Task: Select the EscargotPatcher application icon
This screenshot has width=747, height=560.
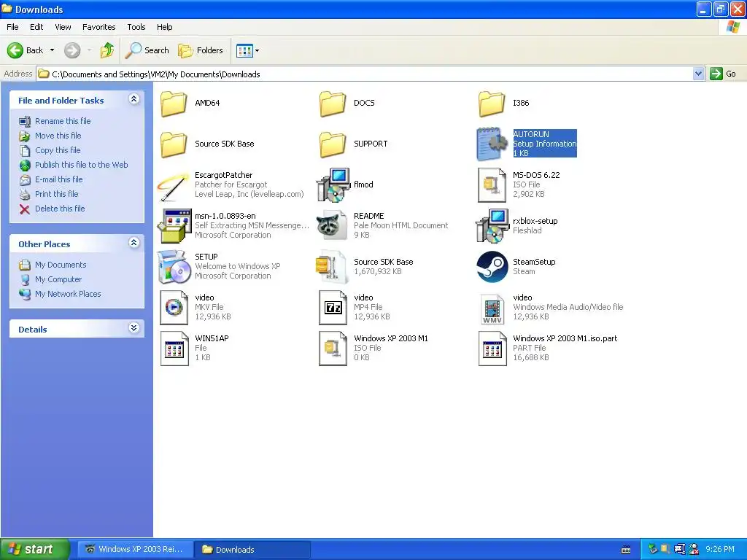Action: click(x=174, y=186)
